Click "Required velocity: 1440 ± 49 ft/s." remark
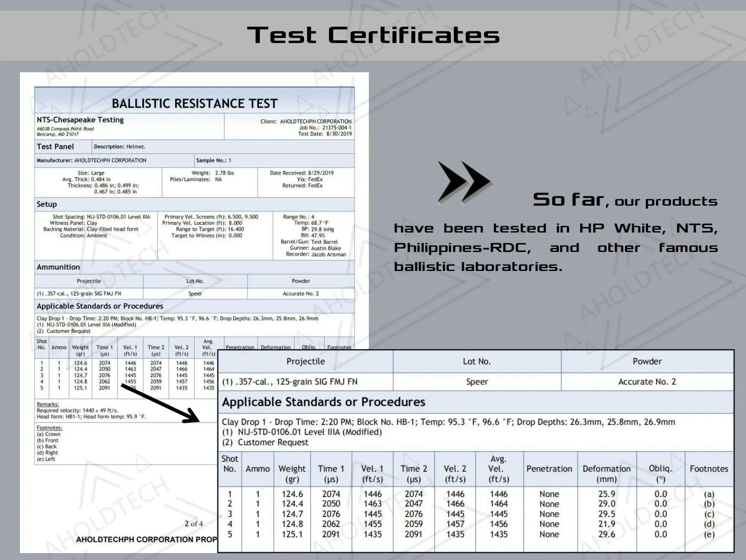746x560 pixels. [77, 410]
